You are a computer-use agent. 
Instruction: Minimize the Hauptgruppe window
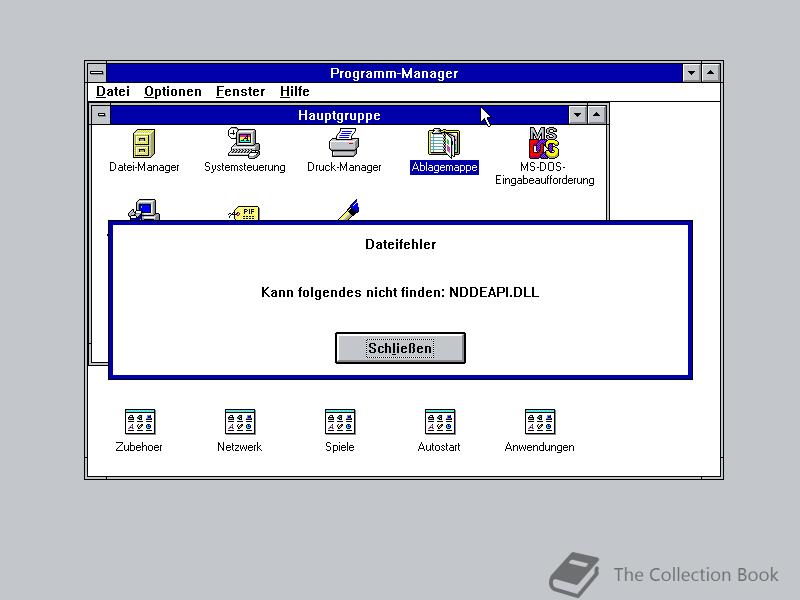[577, 115]
